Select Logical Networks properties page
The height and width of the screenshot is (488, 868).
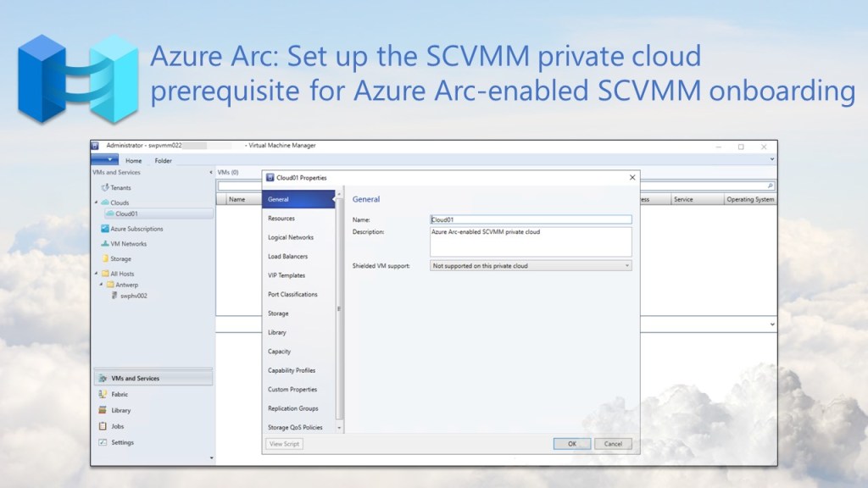(291, 237)
